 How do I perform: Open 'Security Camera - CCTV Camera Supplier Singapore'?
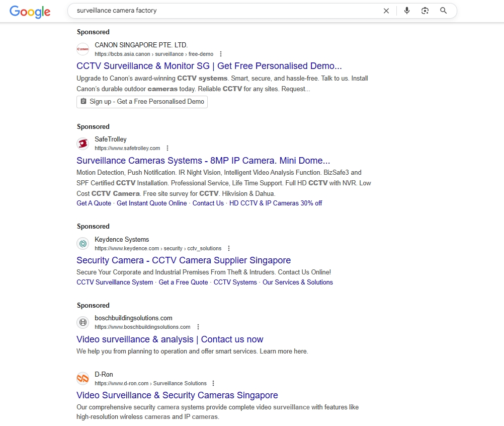pos(184,260)
